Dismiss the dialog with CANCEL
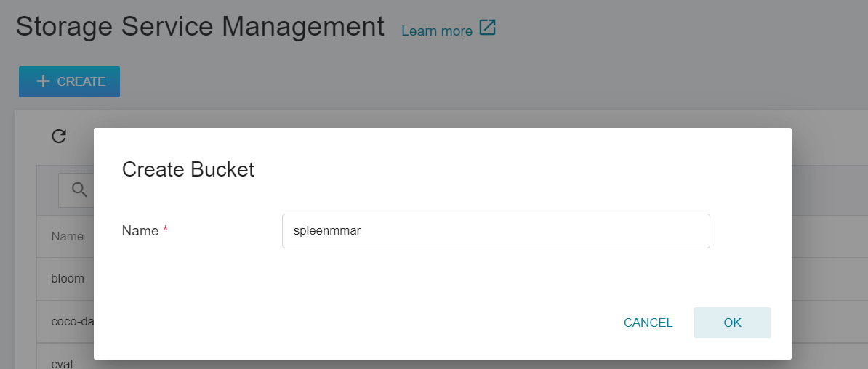 point(648,323)
